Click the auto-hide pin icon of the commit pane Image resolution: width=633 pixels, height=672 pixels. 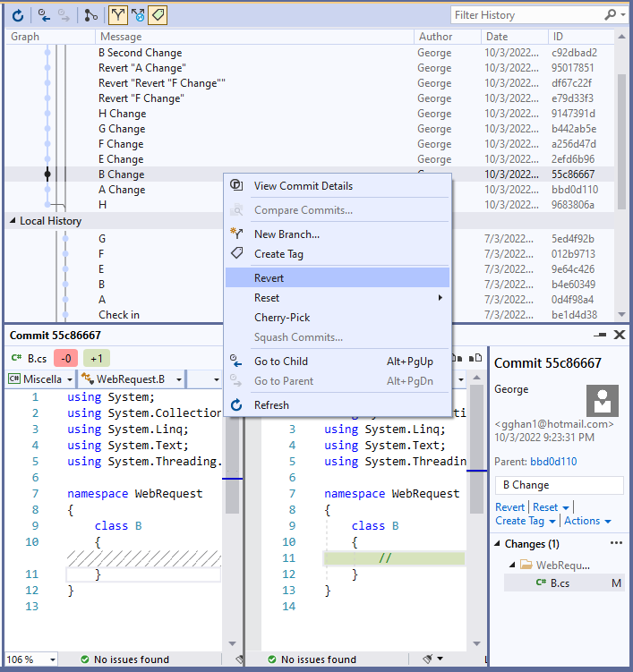[600, 335]
